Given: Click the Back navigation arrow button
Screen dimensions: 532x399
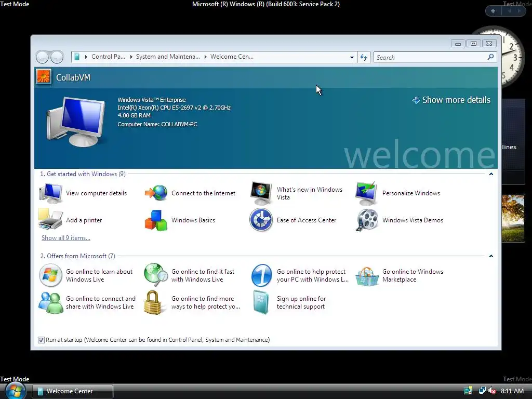Looking at the screenshot, I should point(43,57).
